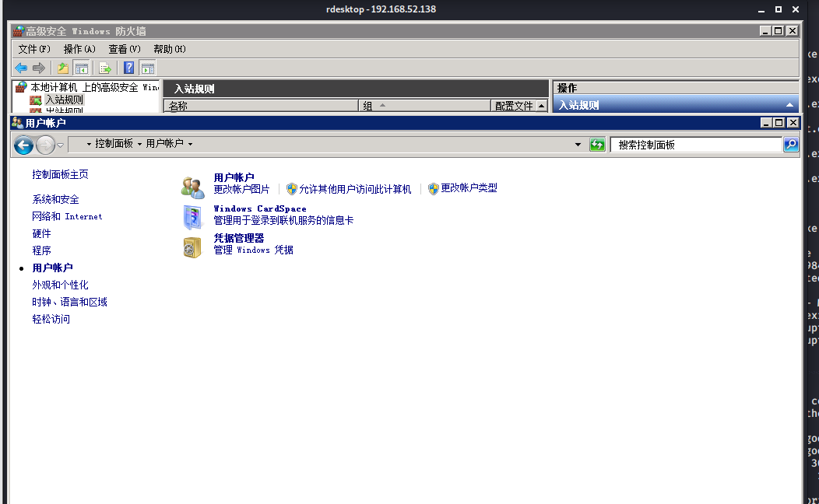Click 更改帐户类型 link

point(469,188)
